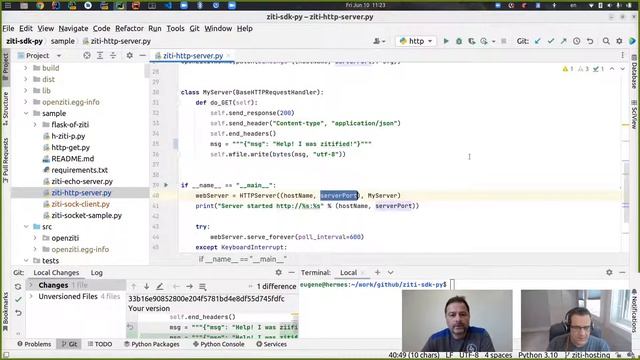Open the TODO tool window
Screen dimensions: 640x360
click(x=100, y=344)
